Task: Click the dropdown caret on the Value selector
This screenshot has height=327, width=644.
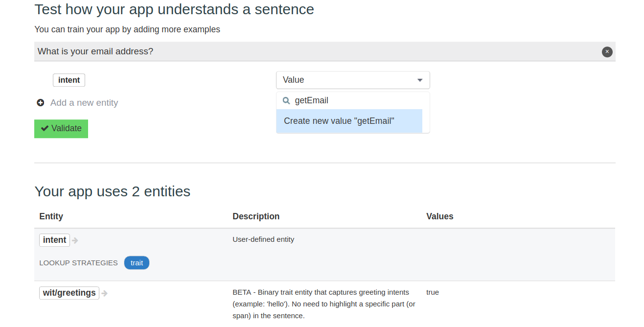Action: tap(420, 80)
